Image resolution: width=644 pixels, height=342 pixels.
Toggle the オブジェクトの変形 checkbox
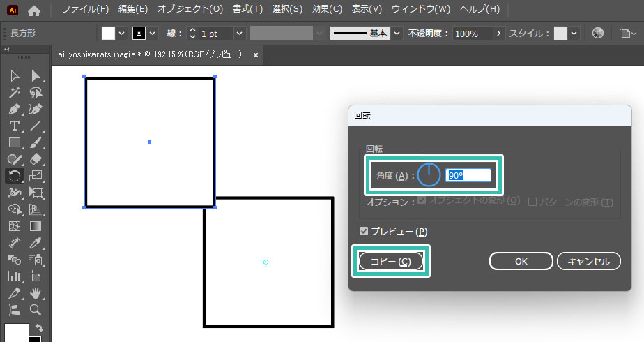tap(422, 202)
